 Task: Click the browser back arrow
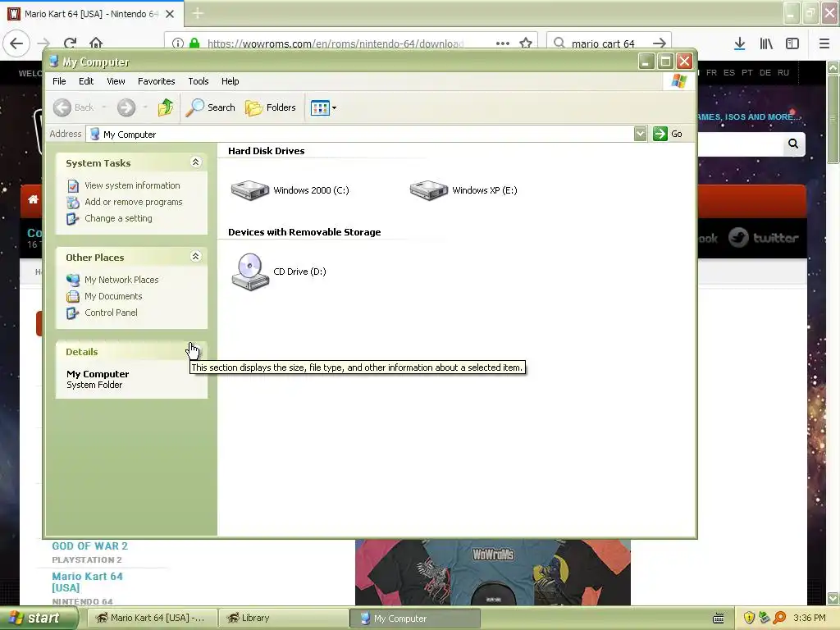tap(16, 43)
